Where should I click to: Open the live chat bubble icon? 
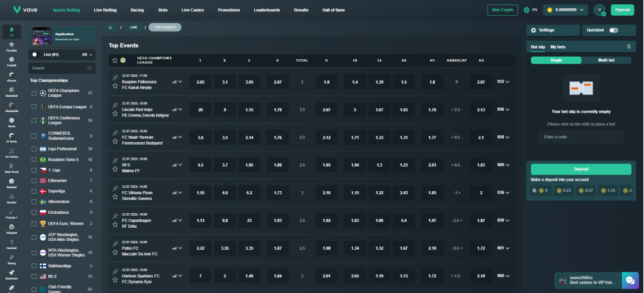click(x=630, y=280)
